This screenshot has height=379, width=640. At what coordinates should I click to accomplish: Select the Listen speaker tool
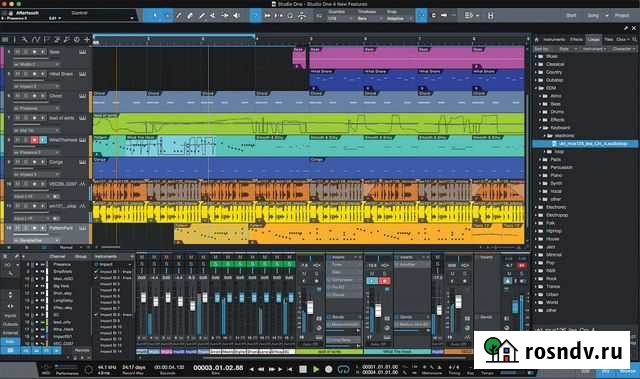pyautogui.click(x=236, y=16)
